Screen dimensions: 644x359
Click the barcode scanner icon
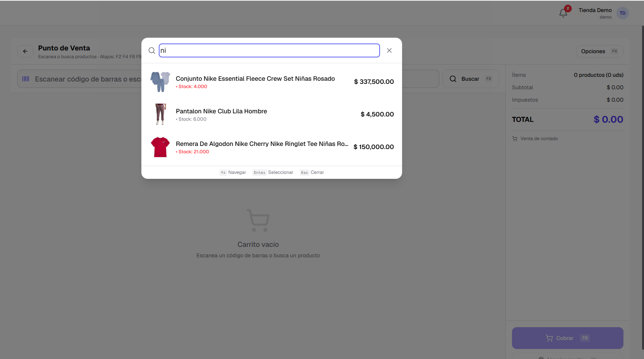(x=26, y=79)
